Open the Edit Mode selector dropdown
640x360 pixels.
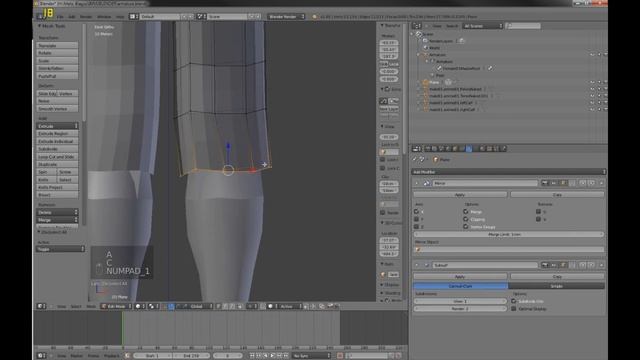[116, 306]
